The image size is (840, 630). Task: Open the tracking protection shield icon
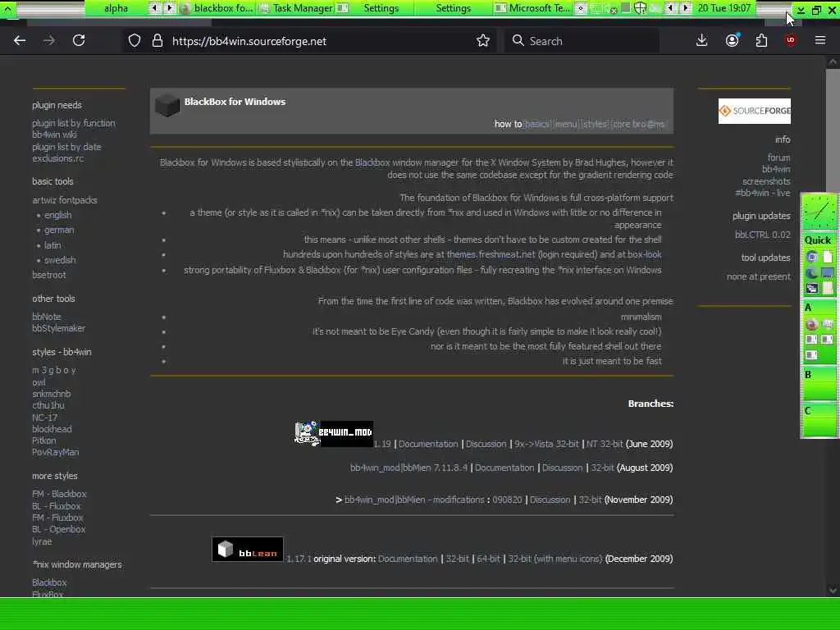[x=135, y=41]
